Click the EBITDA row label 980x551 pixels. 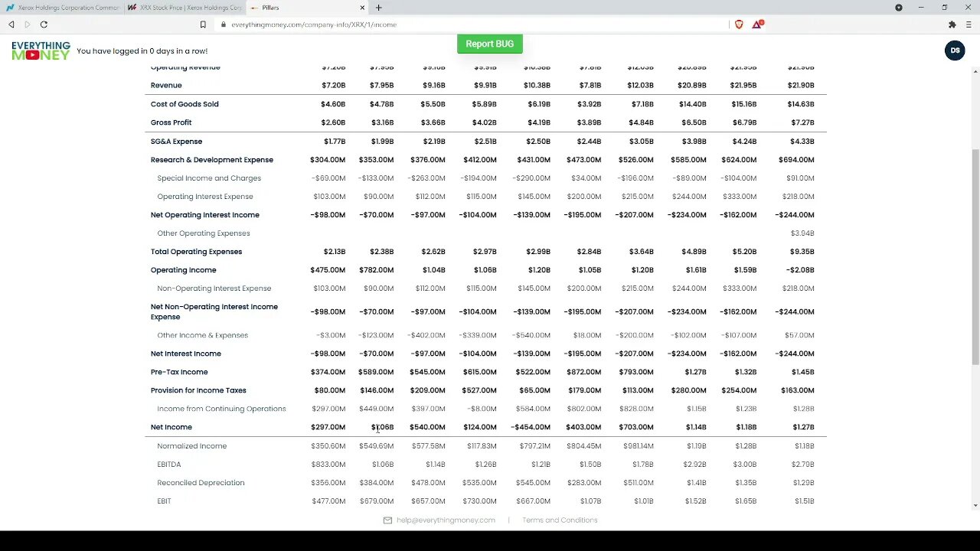[x=169, y=465]
